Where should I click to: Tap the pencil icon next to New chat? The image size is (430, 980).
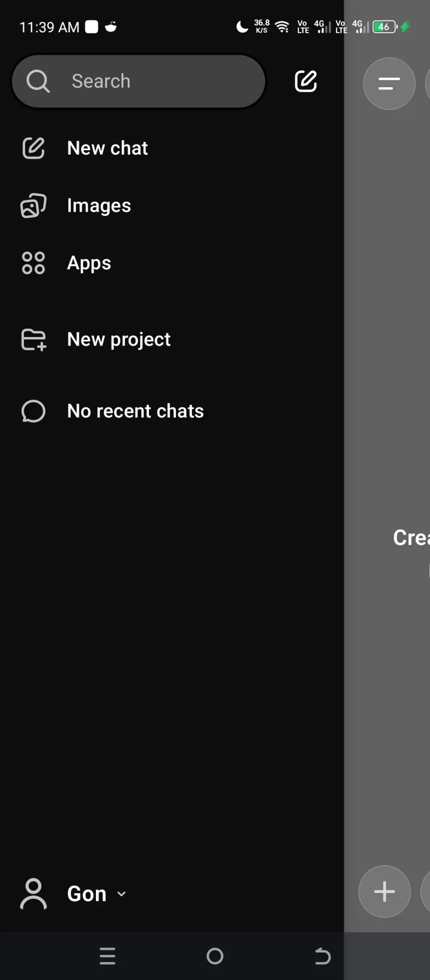tap(33, 148)
